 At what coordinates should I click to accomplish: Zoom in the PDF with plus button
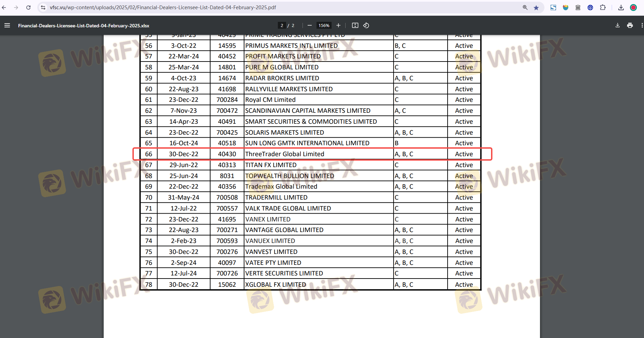[338, 25]
